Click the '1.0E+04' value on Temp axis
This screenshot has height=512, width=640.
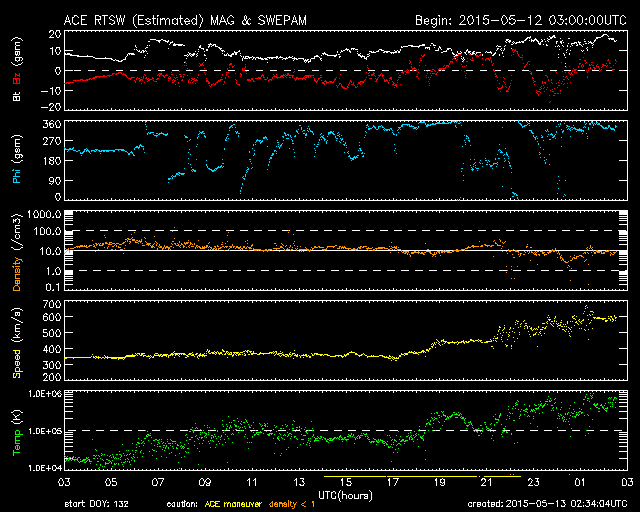tap(45, 468)
